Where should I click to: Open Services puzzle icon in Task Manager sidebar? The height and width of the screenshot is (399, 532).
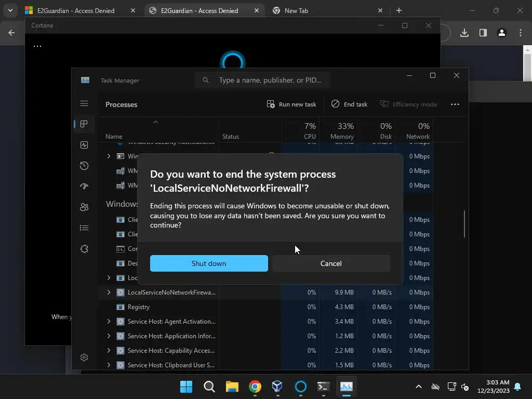pyautogui.click(x=84, y=249)
